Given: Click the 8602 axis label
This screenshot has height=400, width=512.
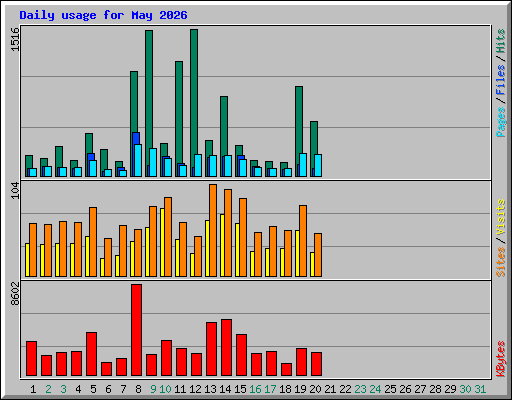Looking at the screenshot, I should point(15,294).
